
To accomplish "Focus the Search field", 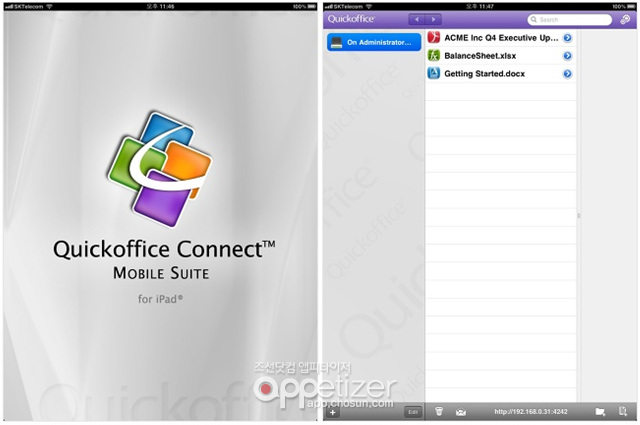I will [569, 20].
